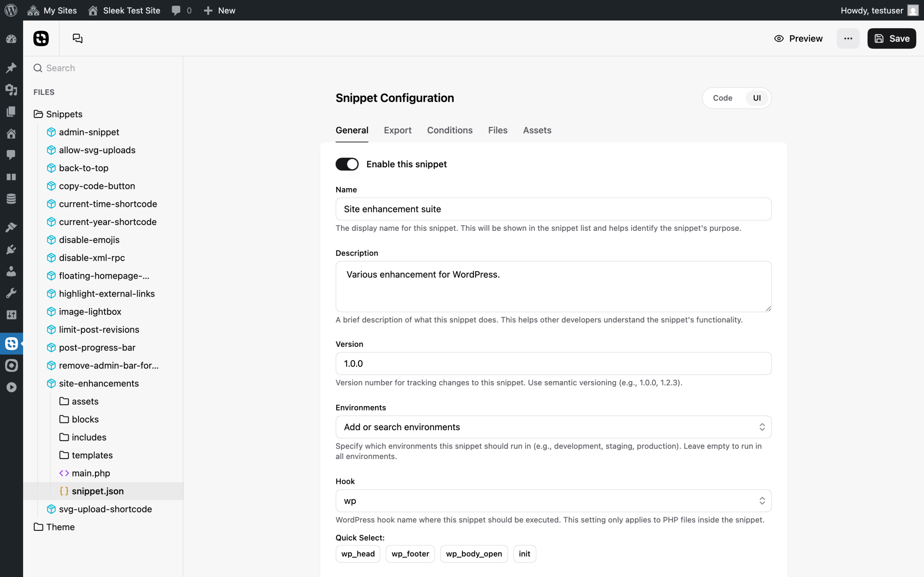Click the Sleek snippets logo icon
The height and width of the screenshot is (577, 924).
click(x=41, y=39)
